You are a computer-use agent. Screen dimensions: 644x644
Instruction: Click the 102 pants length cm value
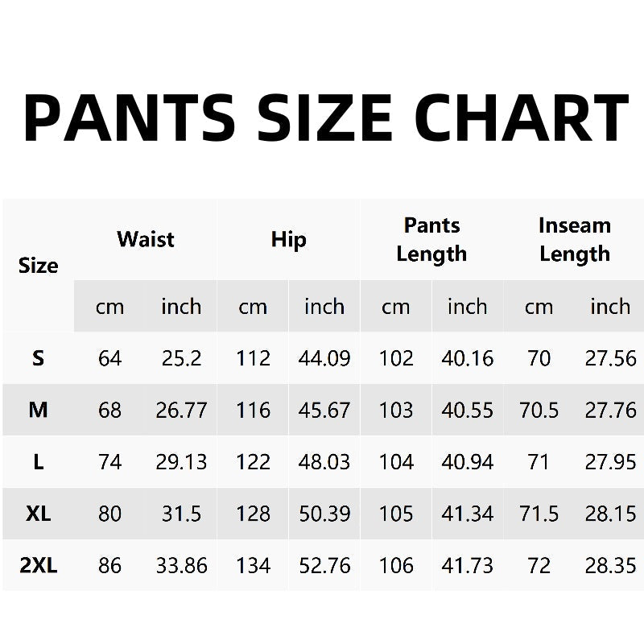pyautogui.click(x=395, y=358)
